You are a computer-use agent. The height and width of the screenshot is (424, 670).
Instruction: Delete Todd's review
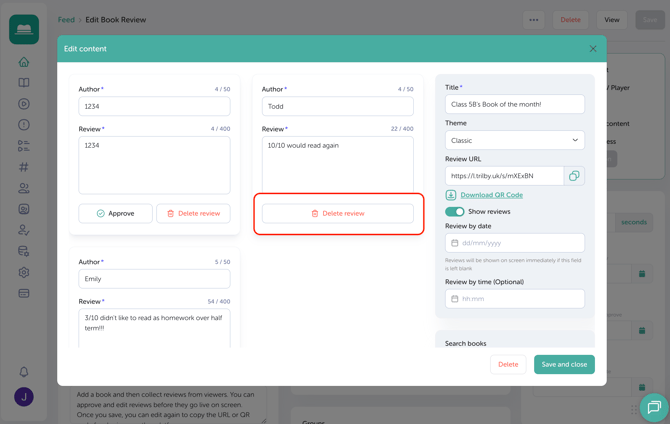(x=338, y=213)
